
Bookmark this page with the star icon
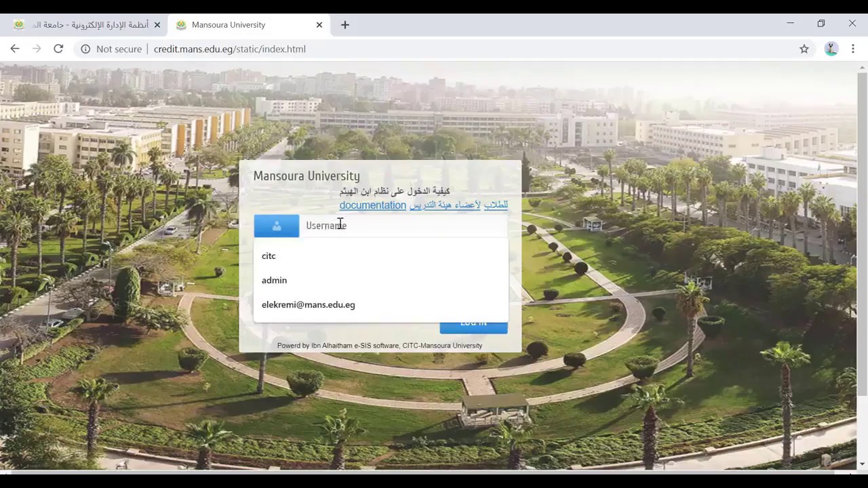click(x=804, y=49)
